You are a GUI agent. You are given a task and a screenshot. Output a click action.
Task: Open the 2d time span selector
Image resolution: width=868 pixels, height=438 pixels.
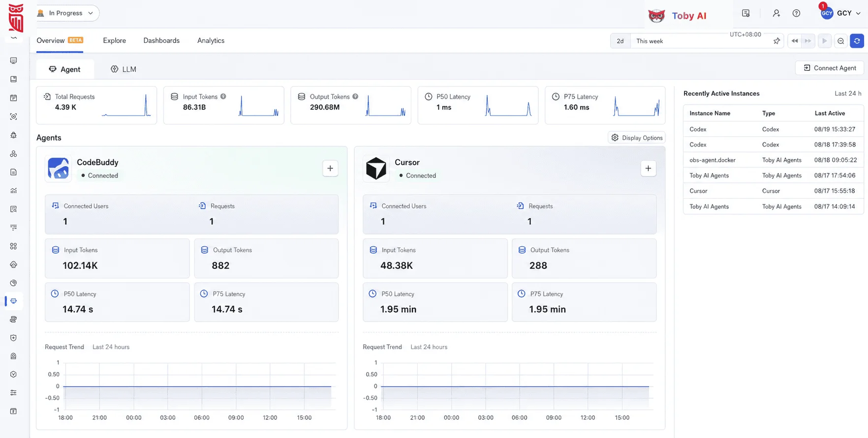tap(620, 41)
